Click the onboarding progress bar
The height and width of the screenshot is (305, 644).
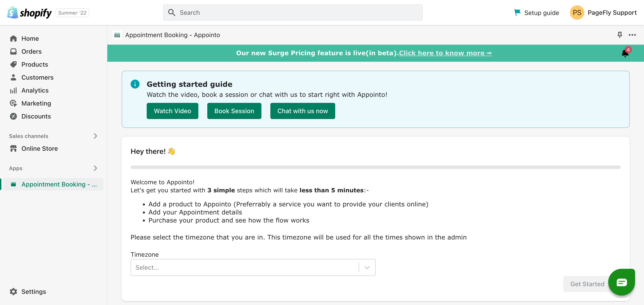[375, 167]
